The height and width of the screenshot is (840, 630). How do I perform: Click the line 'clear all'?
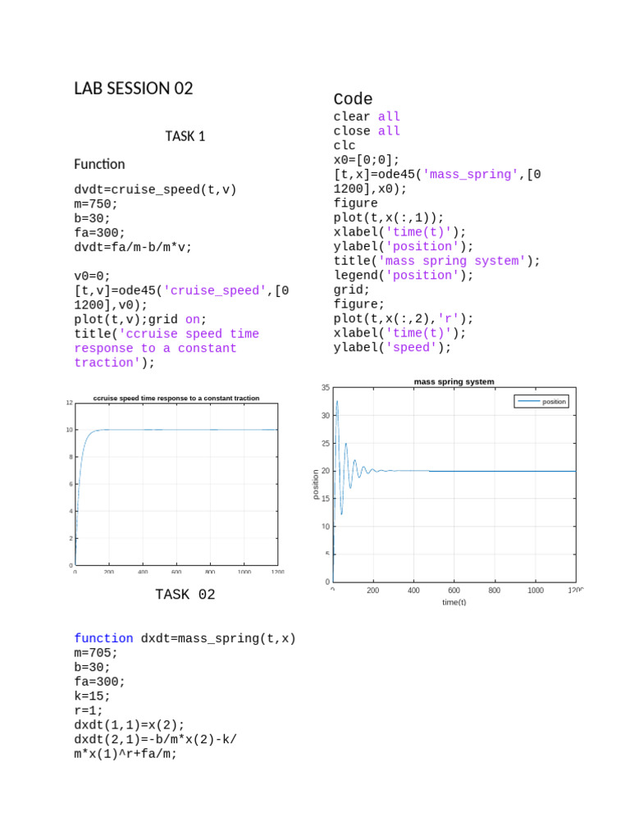pos(367,116)
